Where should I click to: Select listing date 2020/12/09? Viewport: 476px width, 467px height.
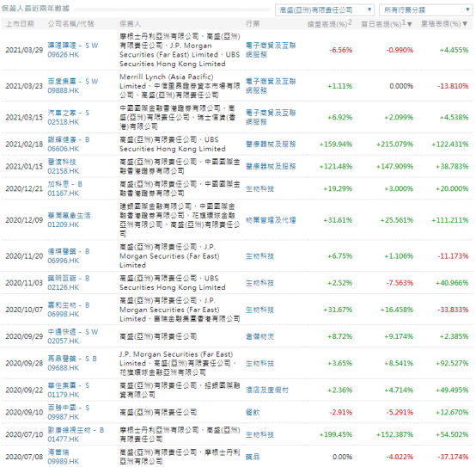pyautogui.click(x=24, y=220)
